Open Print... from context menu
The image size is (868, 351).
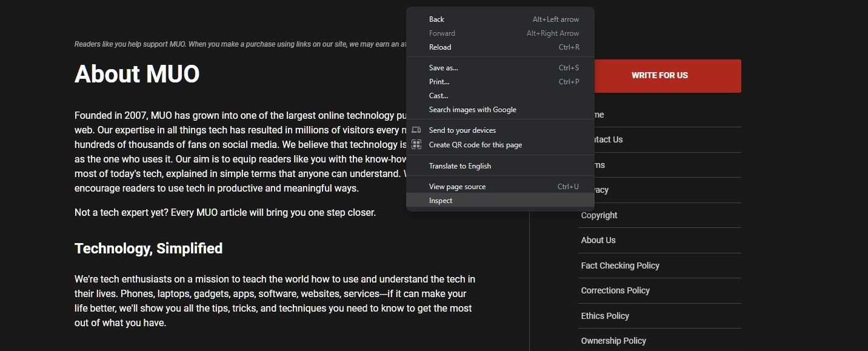click(x=439, y=82)
